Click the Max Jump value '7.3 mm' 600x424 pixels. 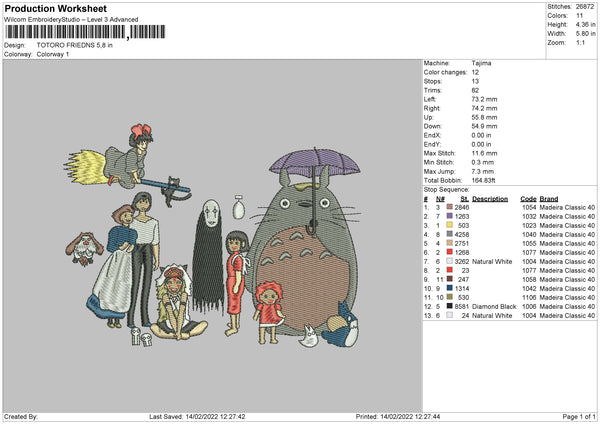483,171
